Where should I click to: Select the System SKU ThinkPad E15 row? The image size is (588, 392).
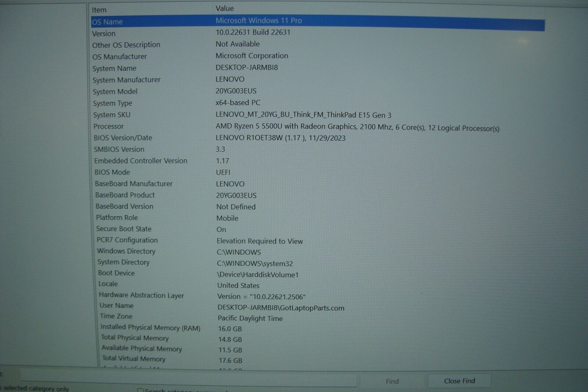257,115
